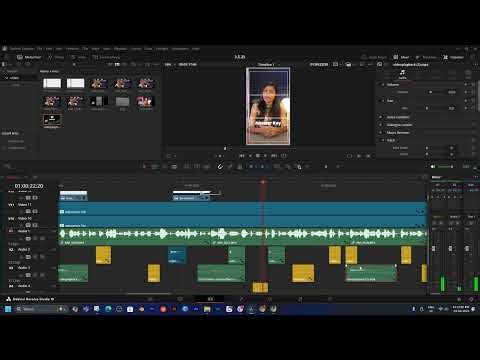Click the stop playback control
Viewport: 480px width, 360px height.
tap(258, 156)
